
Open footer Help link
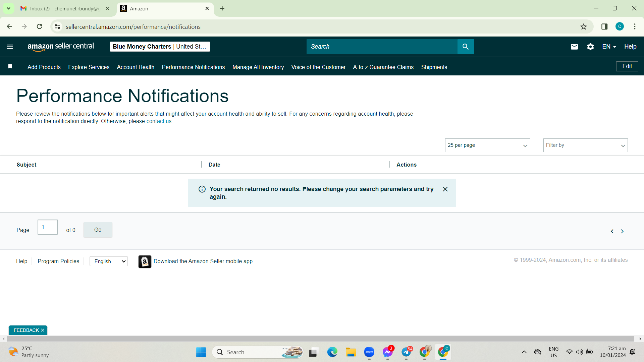tap(21, 261)
